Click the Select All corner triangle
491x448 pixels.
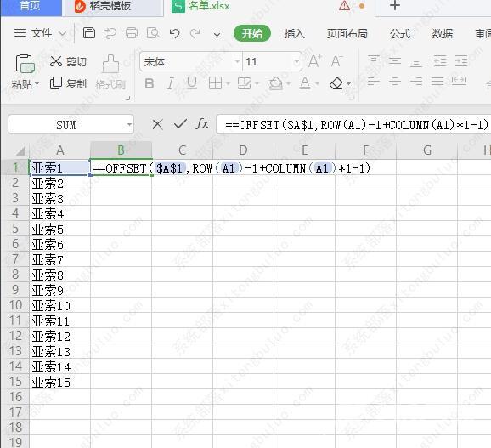(x=20, y=151)
